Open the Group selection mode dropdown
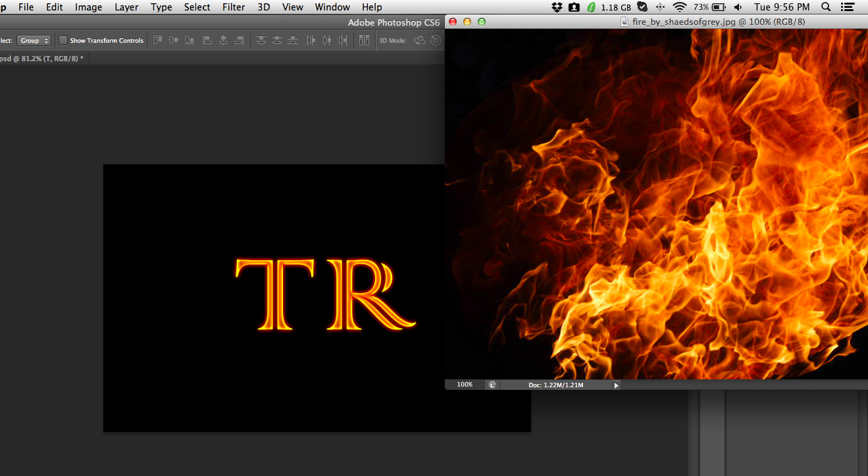Image resolution: width=868 pixels, height=476 pixels. click(x=34, y=40)
